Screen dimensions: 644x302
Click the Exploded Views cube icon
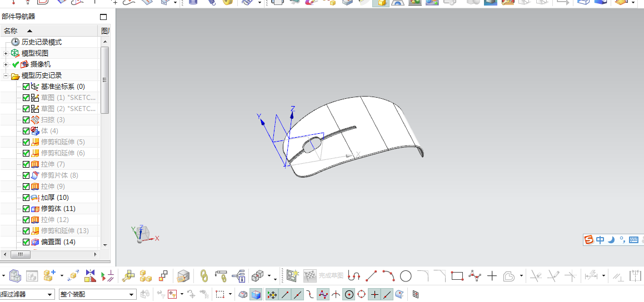[257, 276]
